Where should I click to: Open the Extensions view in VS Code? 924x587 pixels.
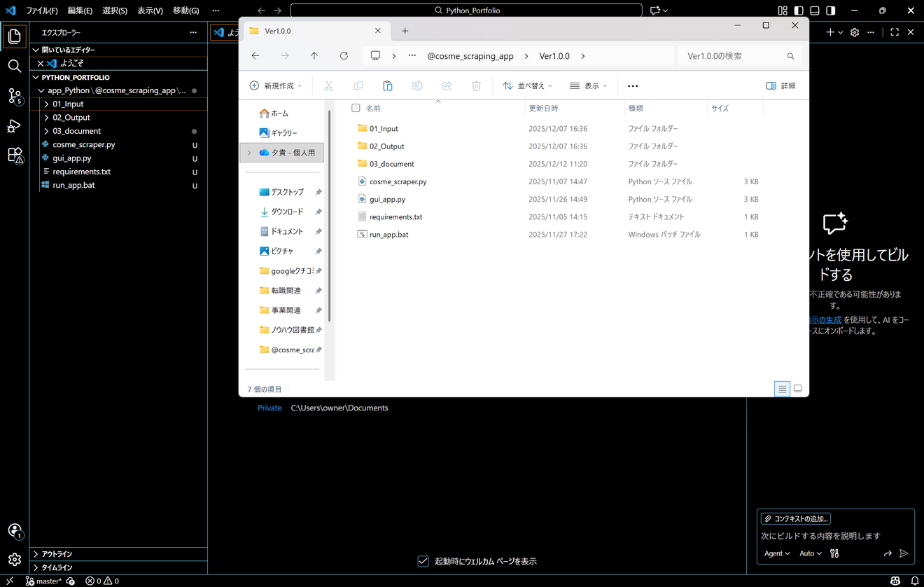click(x=14, y=156)
